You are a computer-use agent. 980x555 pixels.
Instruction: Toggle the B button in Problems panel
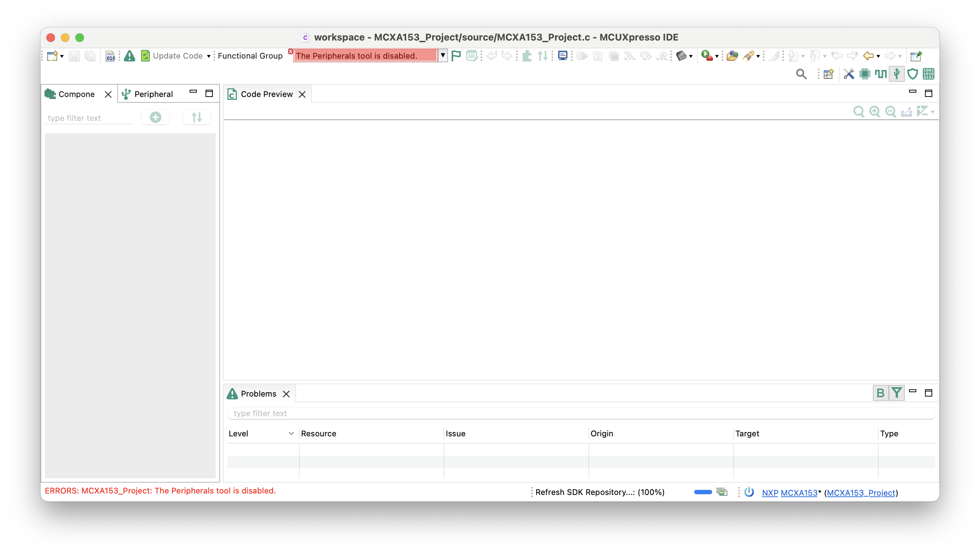point(880,393)
